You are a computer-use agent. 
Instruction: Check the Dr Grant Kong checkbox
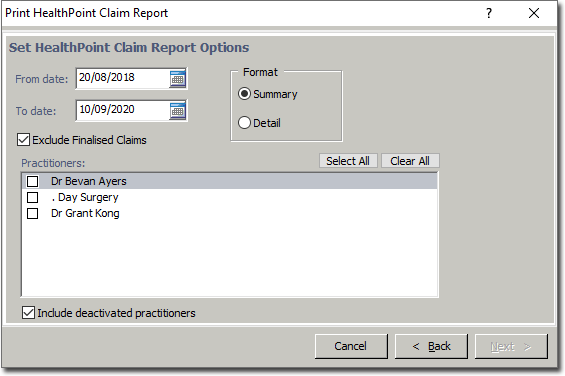pyautogui.click(x=32, y=213)
